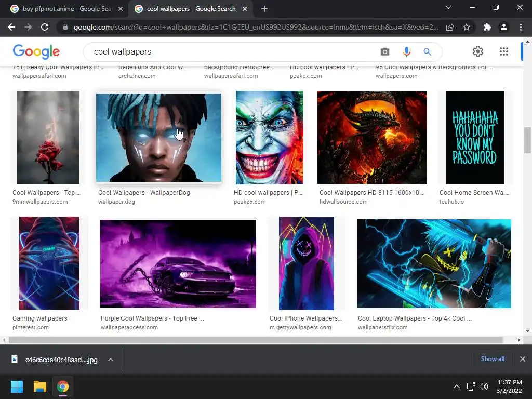The image size is (532, 399).
Task: Open the Joker face wallpaper
Action: 270,137
